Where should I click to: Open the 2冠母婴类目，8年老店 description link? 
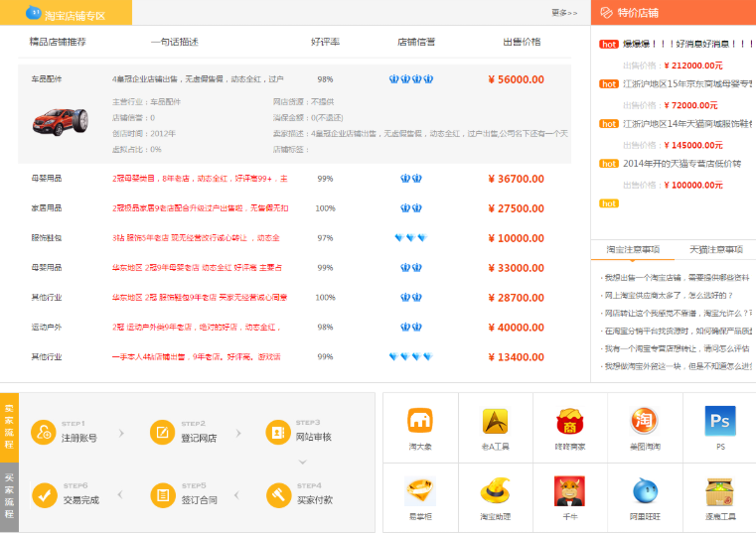tap(200, 179)
